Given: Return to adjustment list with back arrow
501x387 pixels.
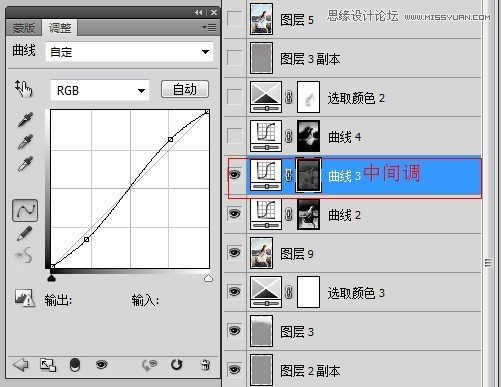Looking at the screenshot, I should (21, 365).
